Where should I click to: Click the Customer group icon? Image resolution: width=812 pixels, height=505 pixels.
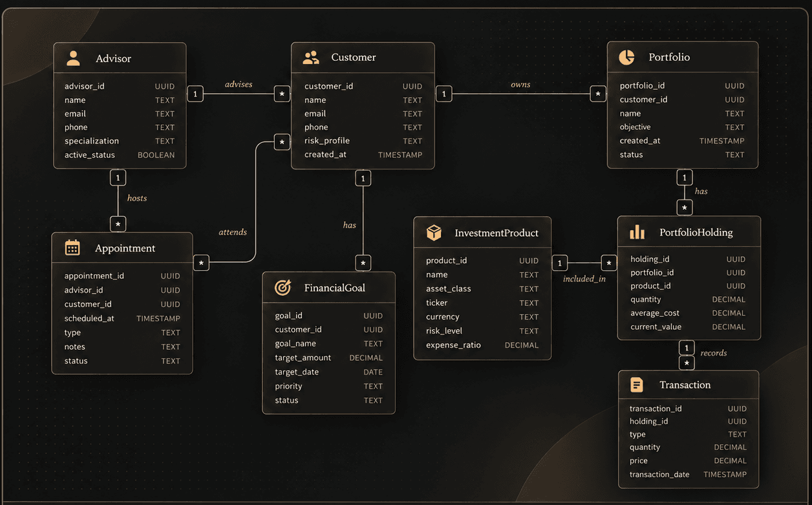(311, 58)
